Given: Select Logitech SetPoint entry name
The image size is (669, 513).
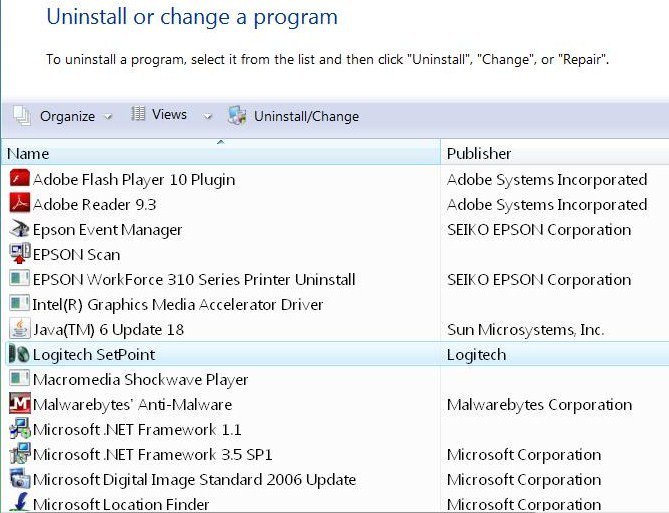Looking at the screenshot, I should point(94,355).
